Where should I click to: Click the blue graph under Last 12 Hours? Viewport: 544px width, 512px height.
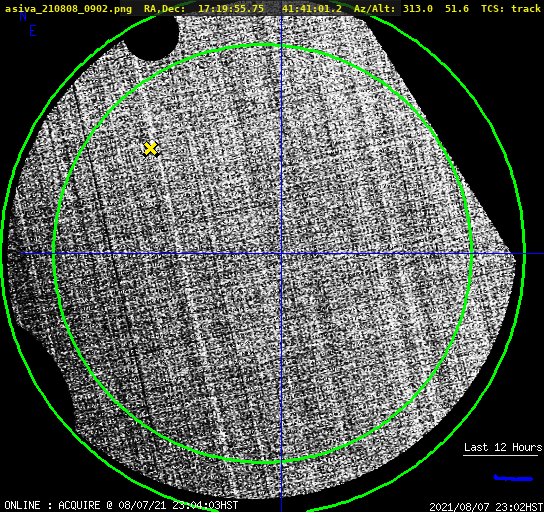tap(513, 478)
